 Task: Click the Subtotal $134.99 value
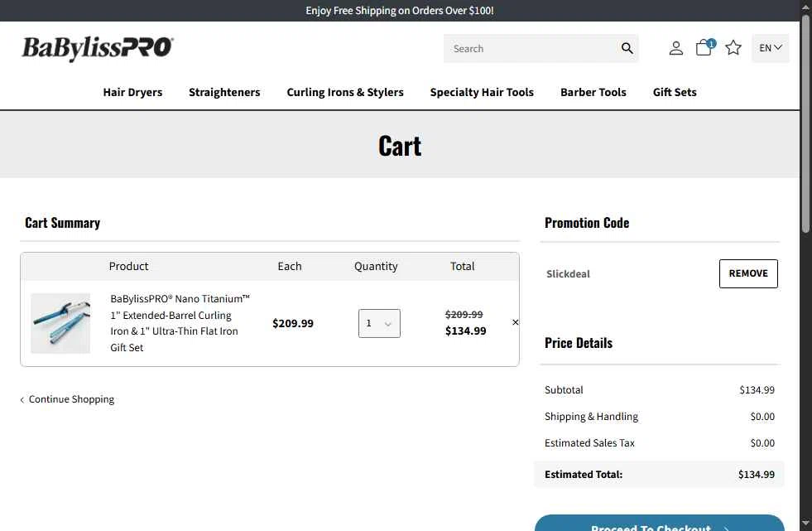(x=757, y=390)
